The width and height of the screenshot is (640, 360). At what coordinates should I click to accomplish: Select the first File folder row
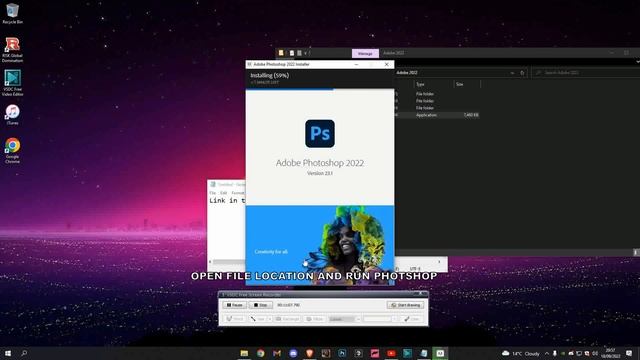coord(437,94)
